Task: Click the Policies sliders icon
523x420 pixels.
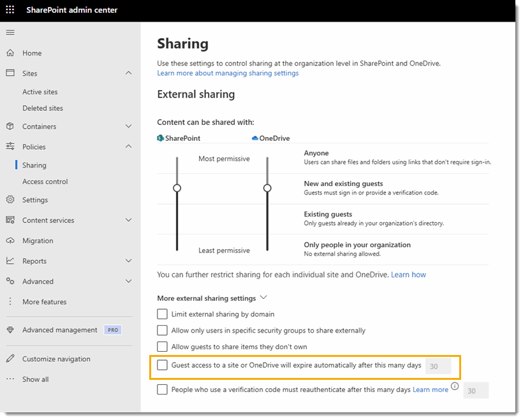Action: (10, 147)
